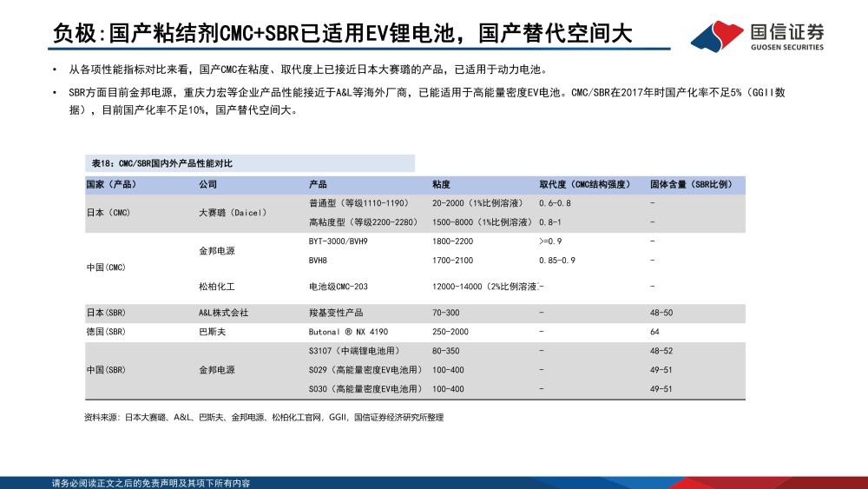Image resolution: width=868 pixels, height=489 pixels.
Task: Select the 48-52 solid content value
Action: point(661,351)
